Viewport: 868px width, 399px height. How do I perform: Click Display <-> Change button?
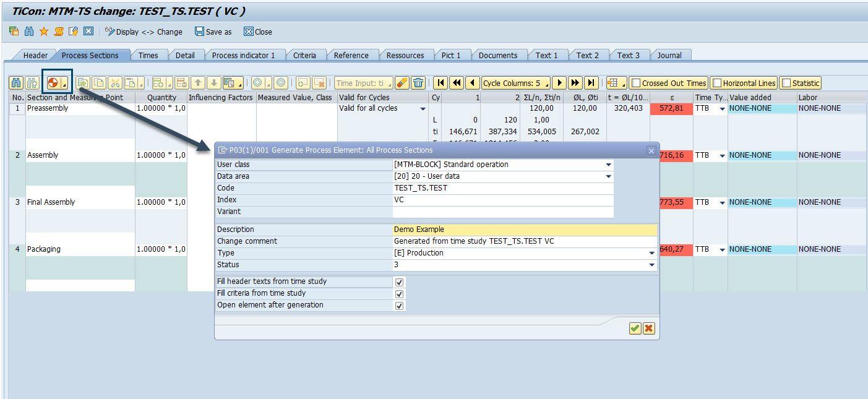point(144,32)
